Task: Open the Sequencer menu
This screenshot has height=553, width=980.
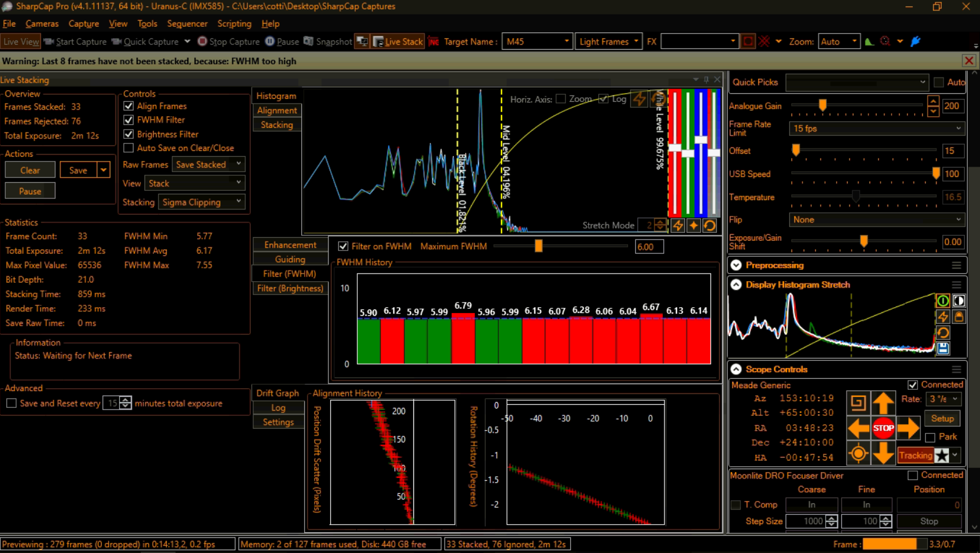Action: coord(187,24)
